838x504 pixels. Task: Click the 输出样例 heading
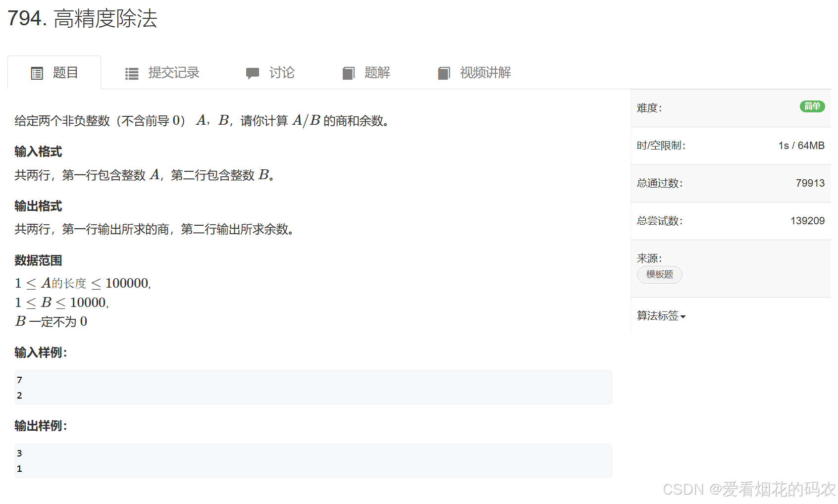pyautogui.click(x=41, y=426)
